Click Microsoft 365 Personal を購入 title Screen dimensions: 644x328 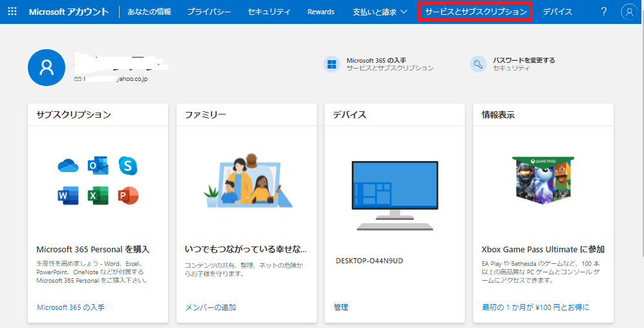click(x=93, y=249)
